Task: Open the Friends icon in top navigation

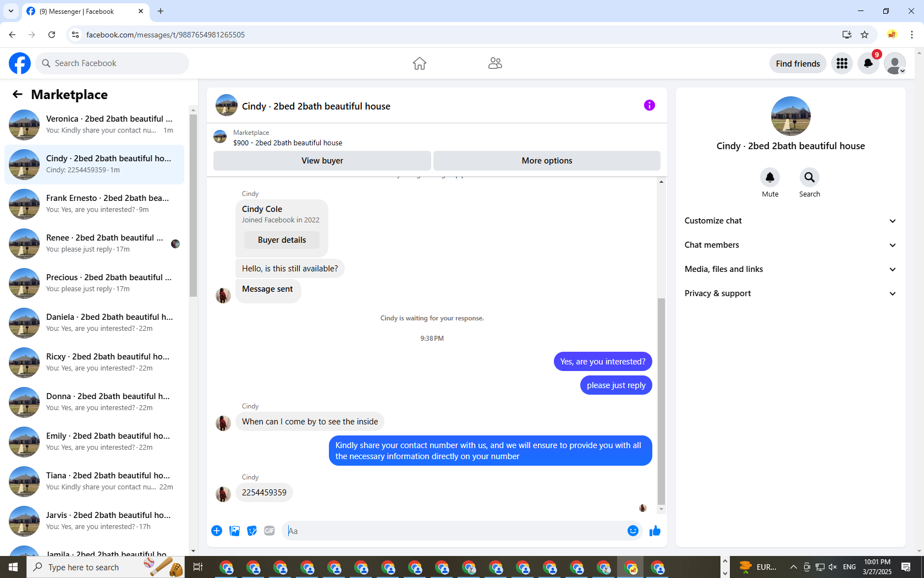Action: click(495, 63)
